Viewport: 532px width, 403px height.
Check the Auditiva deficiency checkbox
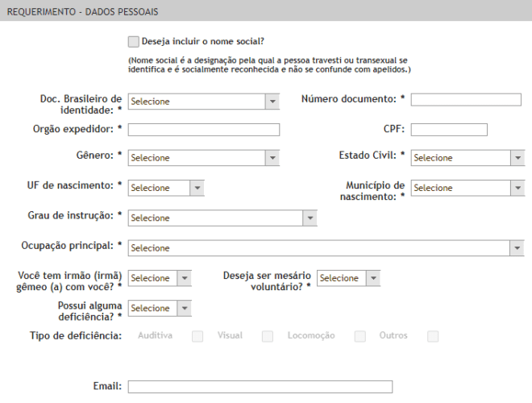coord(197,336)
